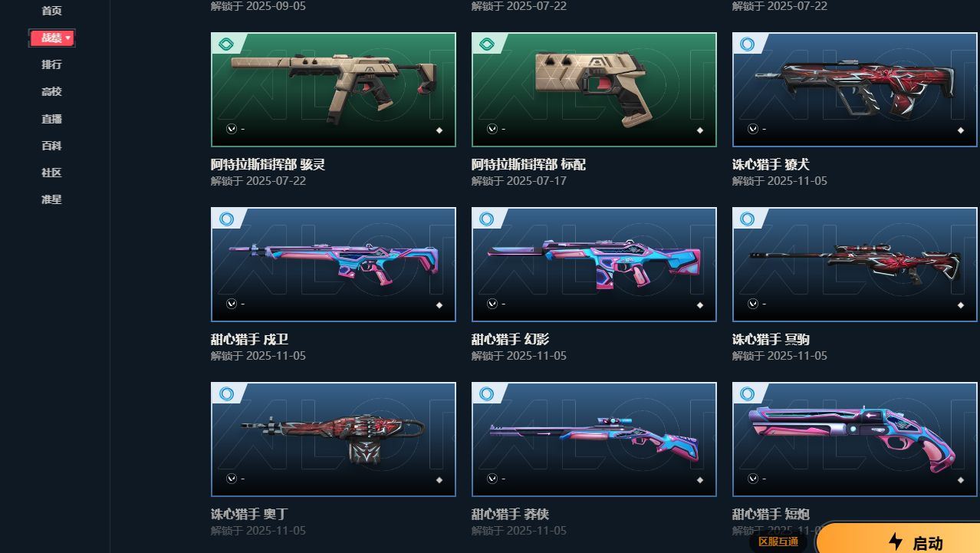Image resolution: width=980 pixels, height=553 pixels.
Task: Select 准星 in the sidebar menu
Action: click(51, 199)
